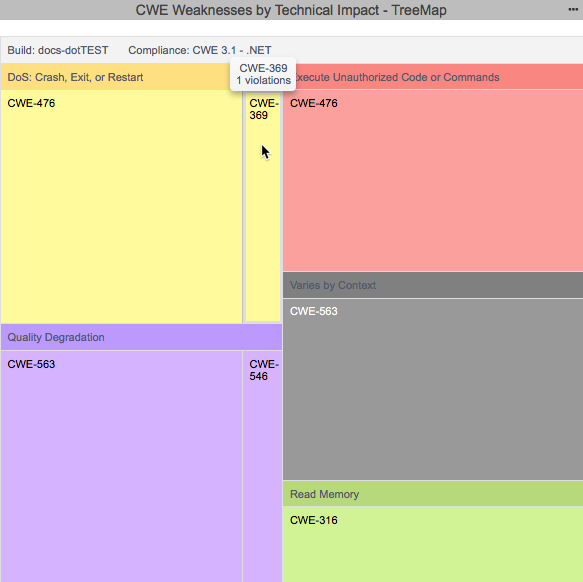Open the widget options ellipsis menu

(x=573, y=10)
